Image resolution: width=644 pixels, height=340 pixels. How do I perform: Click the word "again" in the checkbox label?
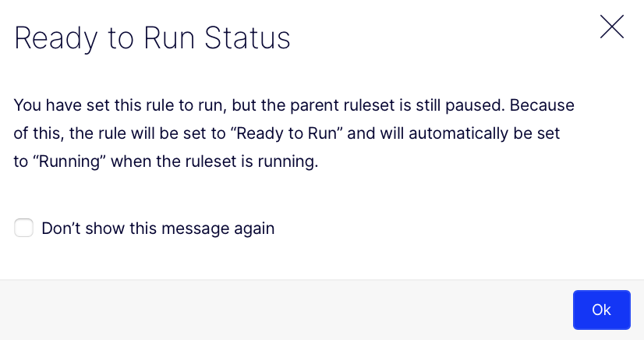[254, 228]
